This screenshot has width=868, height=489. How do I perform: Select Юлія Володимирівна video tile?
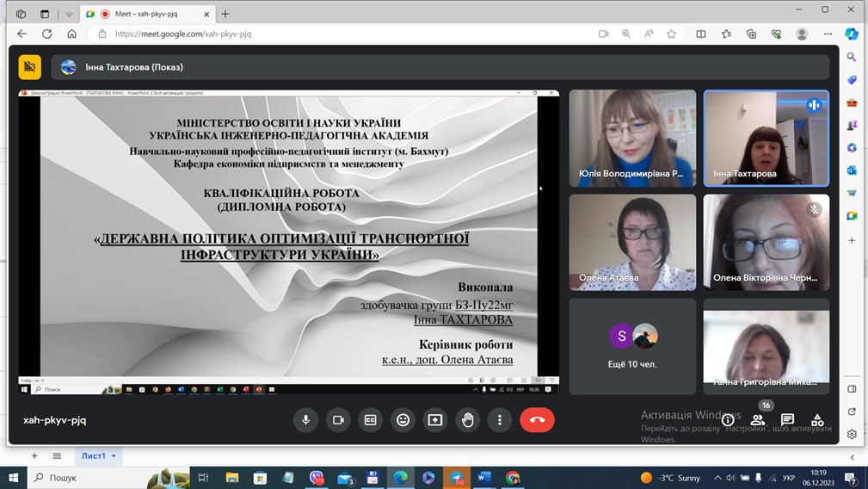click(x=632, y=138)
